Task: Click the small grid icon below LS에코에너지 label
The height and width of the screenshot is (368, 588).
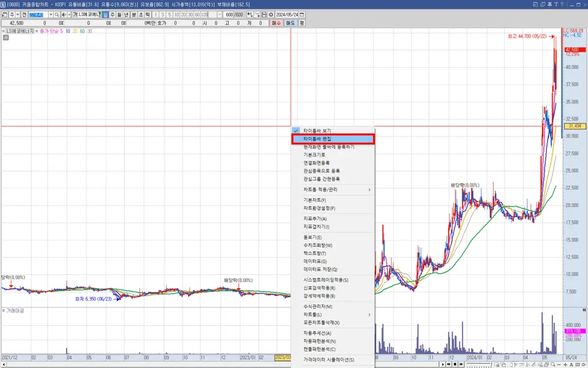Action: pos(6,37)
